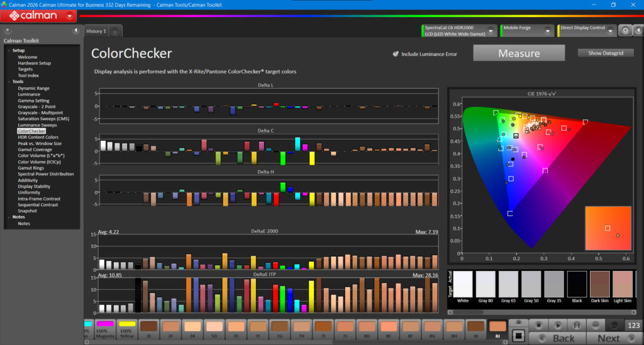The width and height of the screenshot is (644, 345).
Task: Switch to the History 1 tab
Action: pyautogui.click(x=97, y=31)
